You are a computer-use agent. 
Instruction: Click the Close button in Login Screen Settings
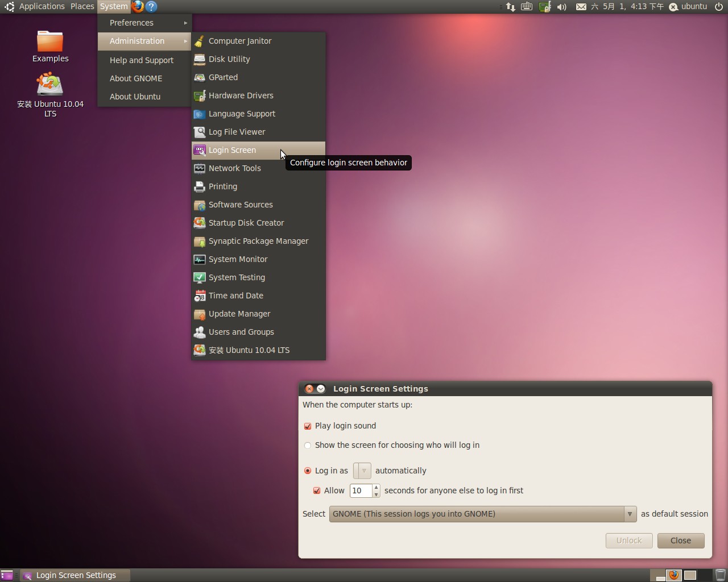(x=681, y=541)
